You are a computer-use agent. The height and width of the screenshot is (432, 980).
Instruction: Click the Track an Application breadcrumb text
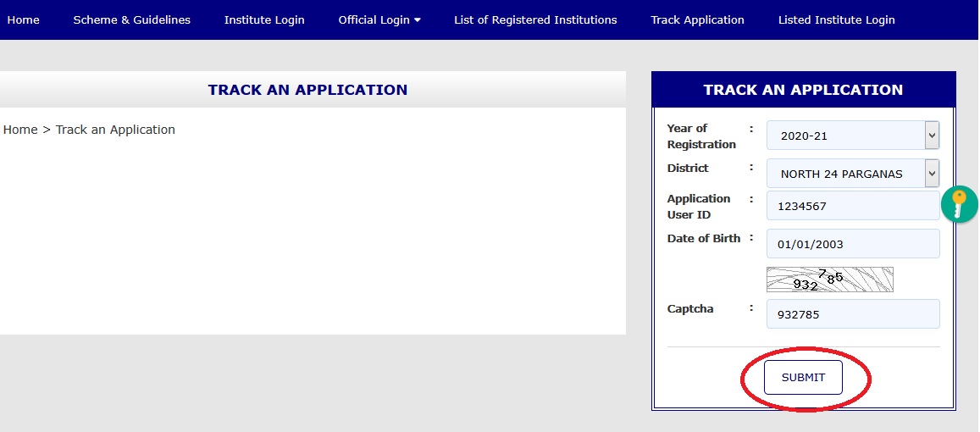(x=115, y=130)
